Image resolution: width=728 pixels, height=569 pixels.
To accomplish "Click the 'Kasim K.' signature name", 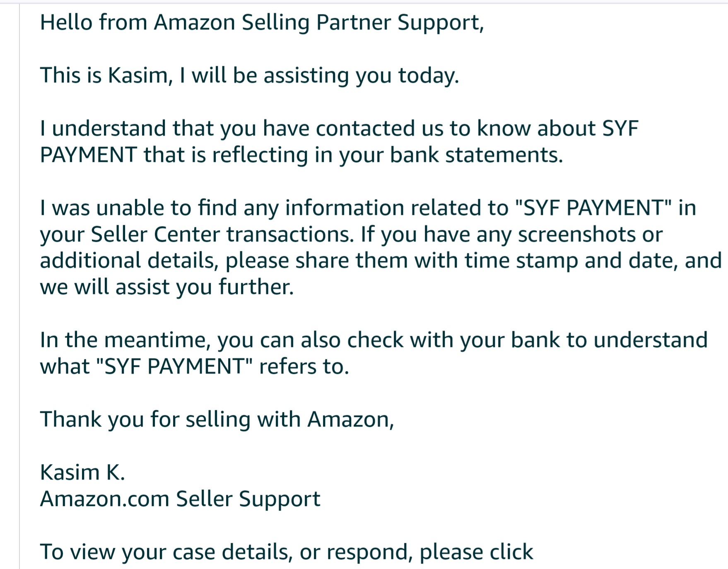I will pos(82,473).
